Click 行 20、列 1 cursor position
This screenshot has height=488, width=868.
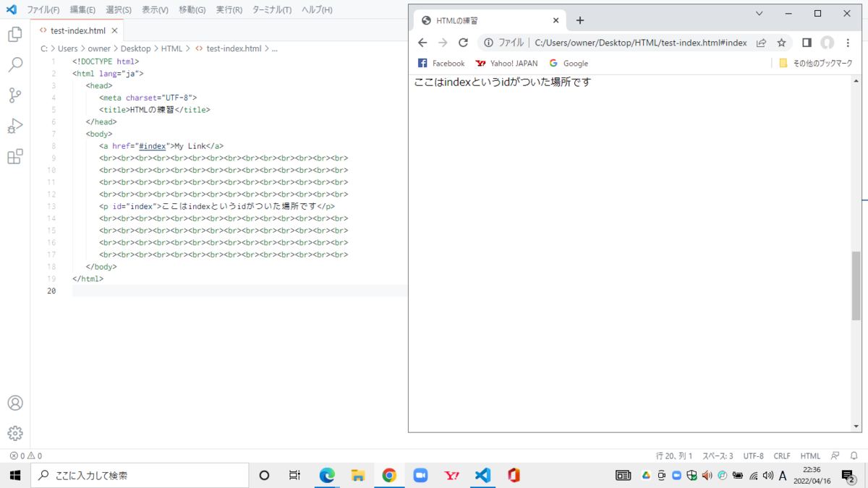pos(674,456)
